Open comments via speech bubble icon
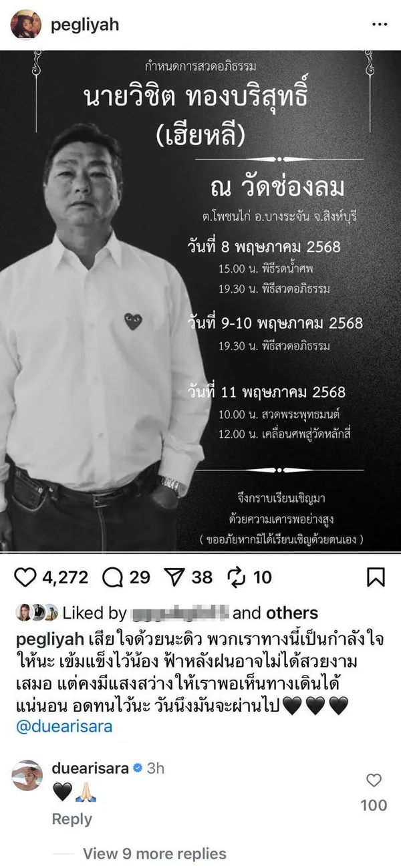Viewport: 401px width, 868px height. 113,577
